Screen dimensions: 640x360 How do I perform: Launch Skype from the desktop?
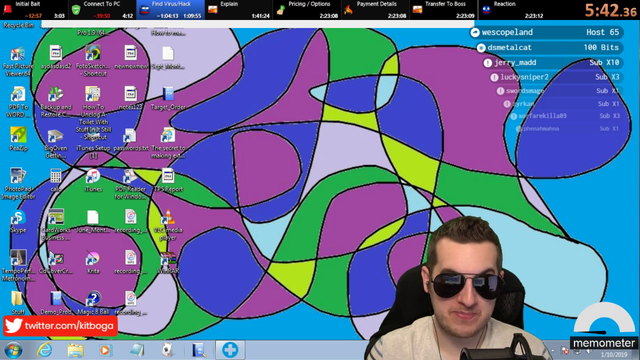(18, 222)
